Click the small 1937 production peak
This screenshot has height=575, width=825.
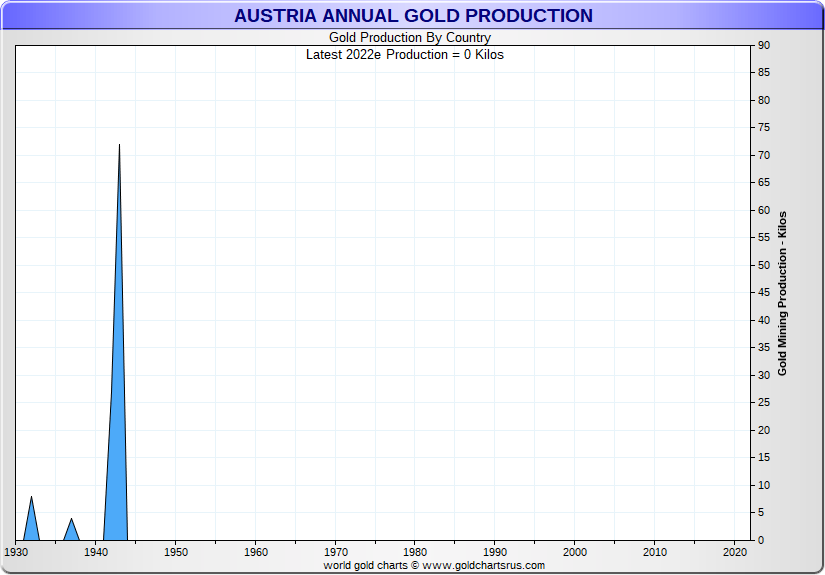tap(71, 519)
